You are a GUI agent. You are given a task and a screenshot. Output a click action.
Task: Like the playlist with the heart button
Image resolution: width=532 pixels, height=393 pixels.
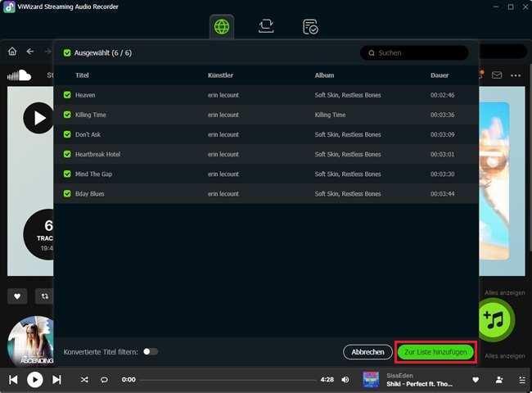click(x=17, y=296)
